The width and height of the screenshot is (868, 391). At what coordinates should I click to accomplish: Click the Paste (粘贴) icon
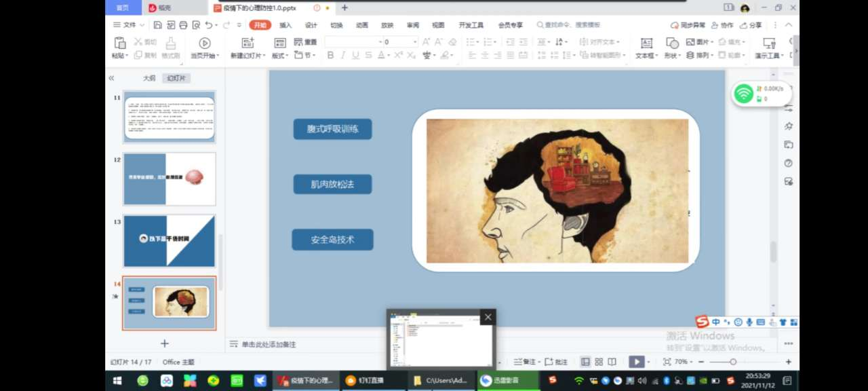coord(119,43)
